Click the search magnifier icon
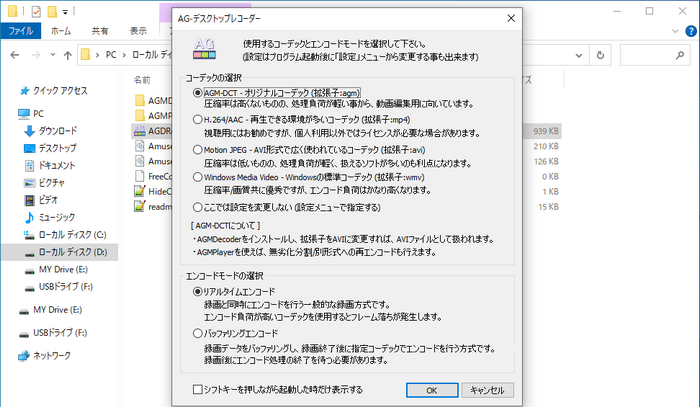The image size is (700, 407). [x=680, y=55]
